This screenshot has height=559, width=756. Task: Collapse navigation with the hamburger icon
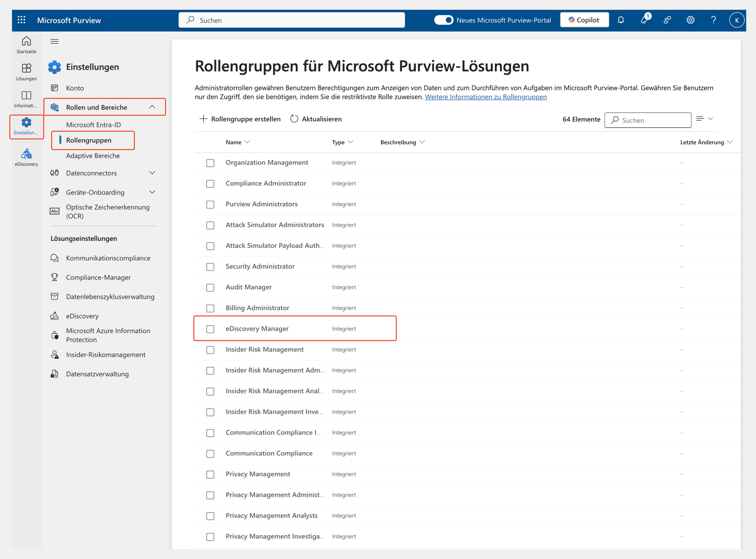[55, 42]
